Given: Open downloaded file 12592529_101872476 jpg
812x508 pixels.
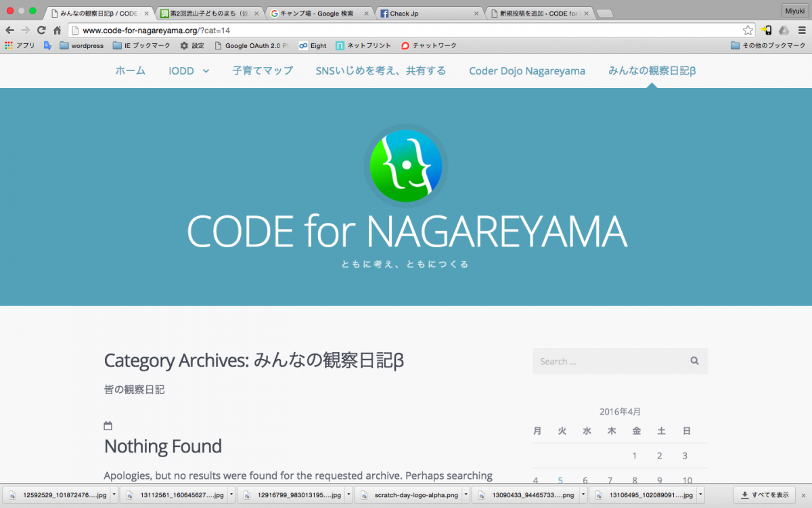Looking at the screenshot, I should pos(58,494).
